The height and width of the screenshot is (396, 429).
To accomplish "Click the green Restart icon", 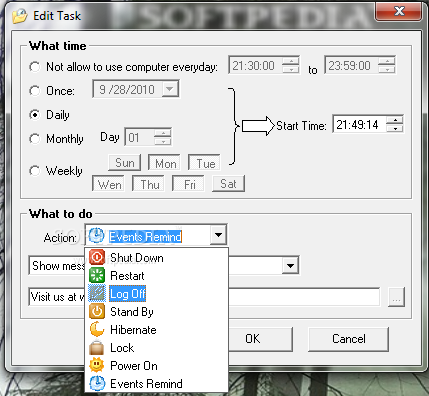I will coord(97,276).
